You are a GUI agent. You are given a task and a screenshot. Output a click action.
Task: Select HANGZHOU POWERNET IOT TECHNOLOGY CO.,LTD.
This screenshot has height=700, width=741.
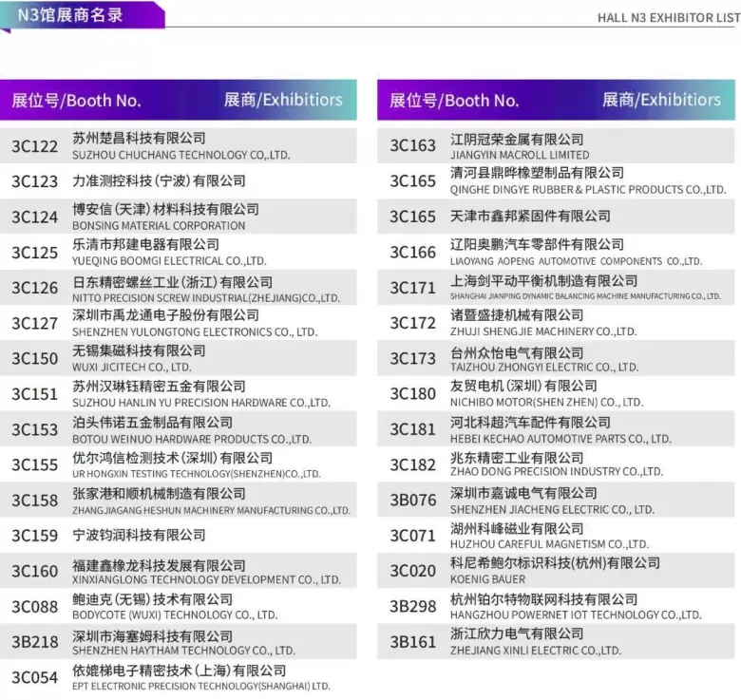click(576, 615)
